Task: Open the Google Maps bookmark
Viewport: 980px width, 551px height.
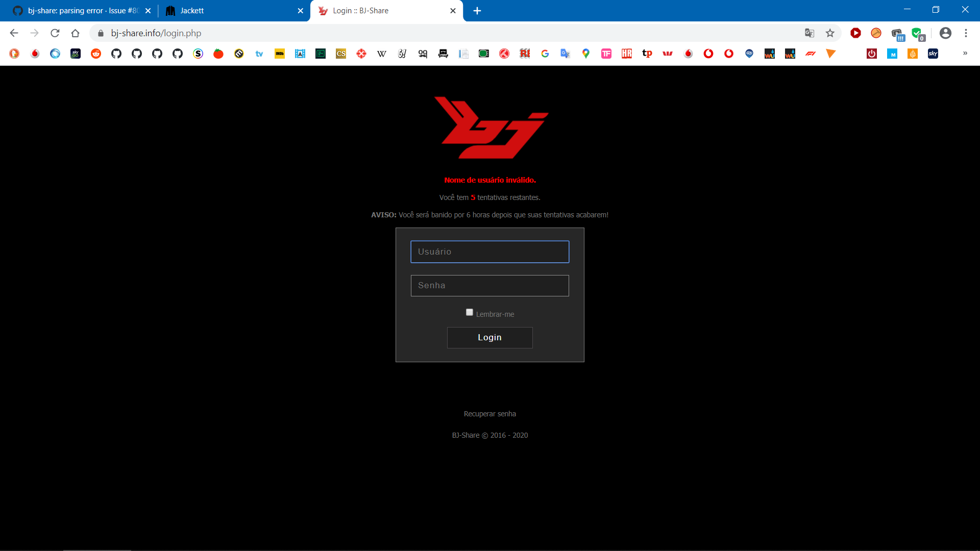Action: coord(585,54)
